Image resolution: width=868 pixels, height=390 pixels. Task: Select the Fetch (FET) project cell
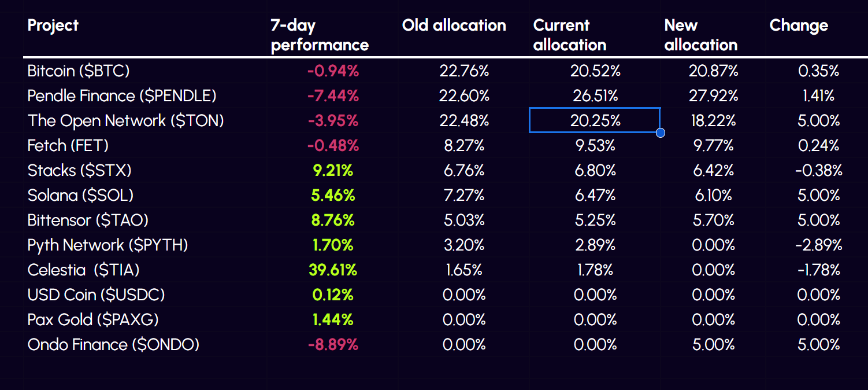[68, 146]
